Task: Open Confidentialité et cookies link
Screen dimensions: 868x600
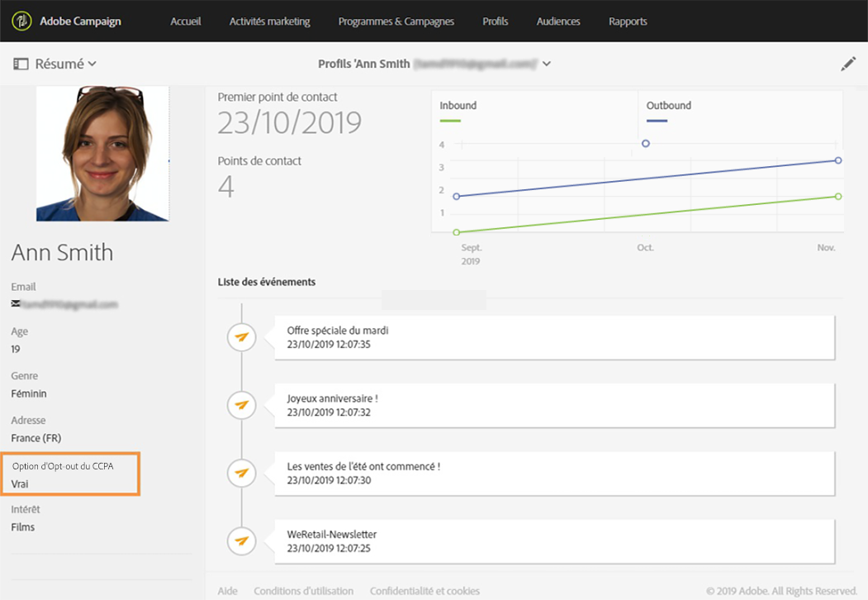Action: pos(425,591)
